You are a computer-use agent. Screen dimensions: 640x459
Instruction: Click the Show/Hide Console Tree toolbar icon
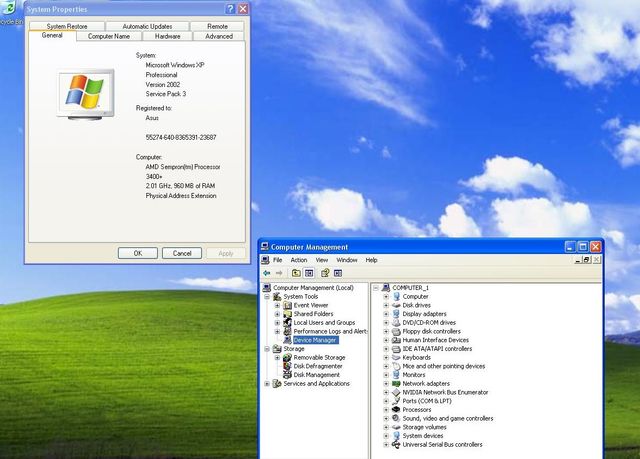[309, 273]
